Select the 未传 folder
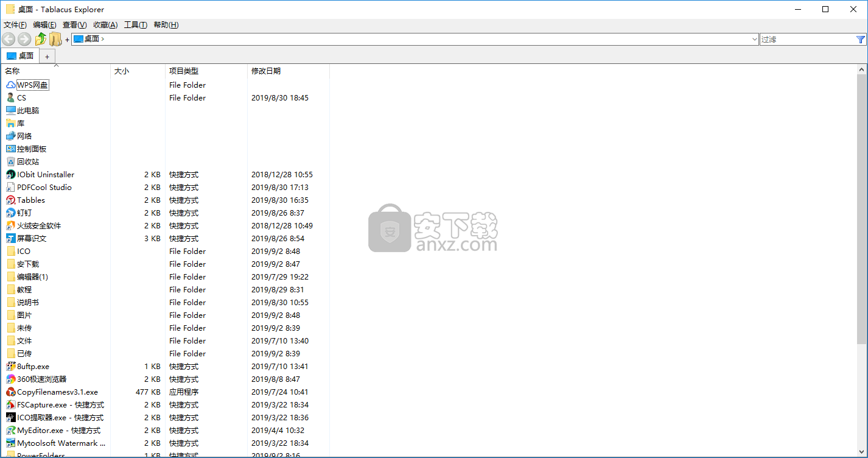 pos(19,328)
